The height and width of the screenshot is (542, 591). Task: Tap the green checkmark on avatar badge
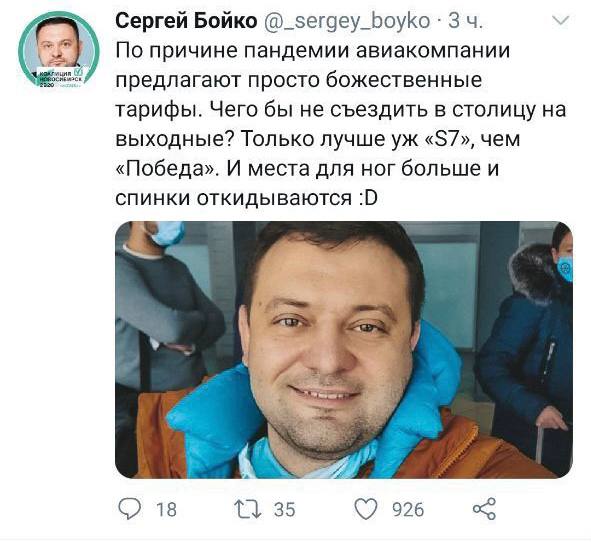(x=79, y=71)
